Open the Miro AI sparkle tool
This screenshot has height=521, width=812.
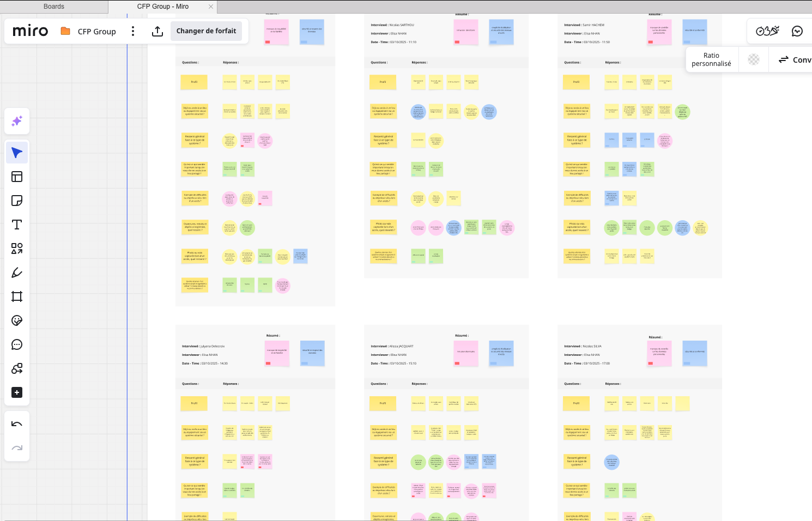(17, 121)
